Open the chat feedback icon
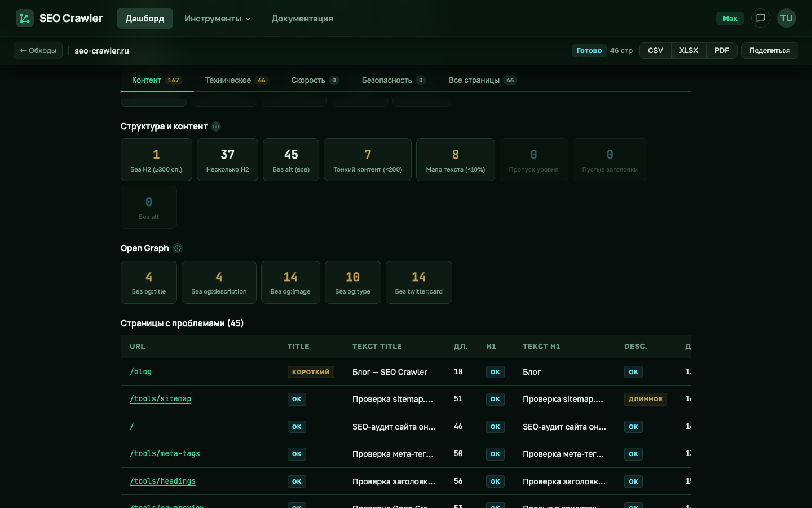This screenshot has width=812, height=508. (x=761, y=18)
